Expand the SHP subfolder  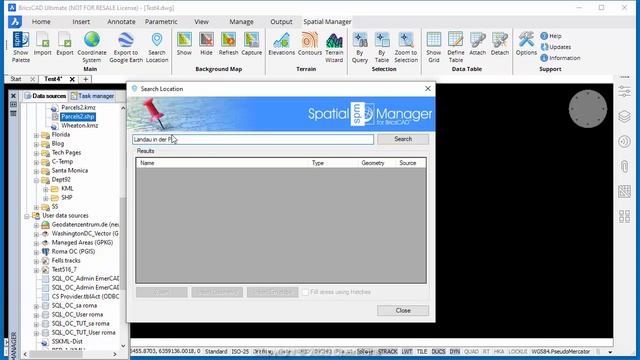click(46, 198)
